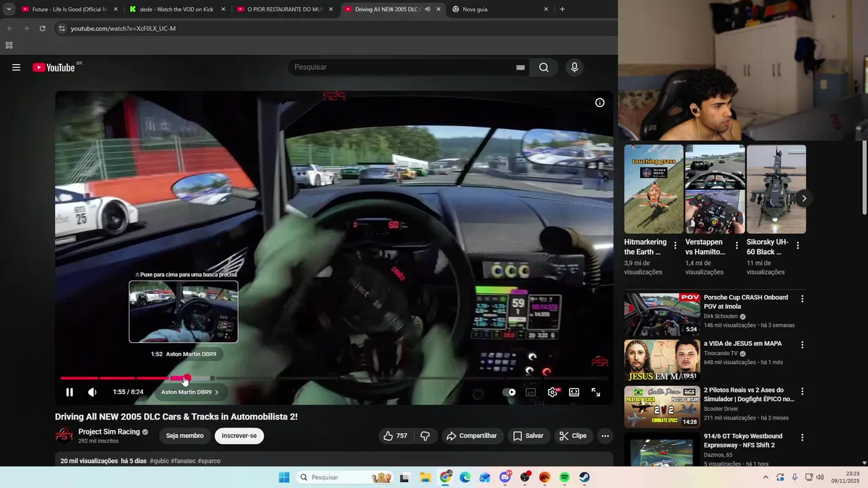Show hidden system tray icons chevron

point(766,477)
